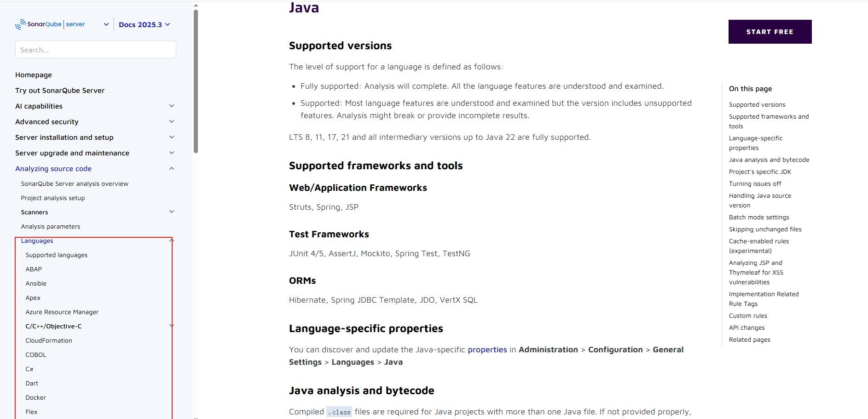The width and height of the screenshot is (868, 419).
Task: Jump to Batch mode settings section
Action: tap(758, 218)
